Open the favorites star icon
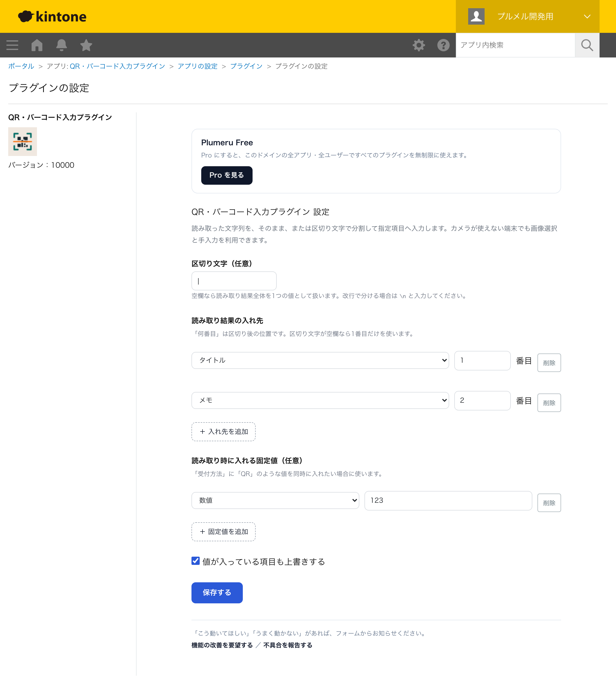Screen dimensions: 616x688 click(86, 45)
